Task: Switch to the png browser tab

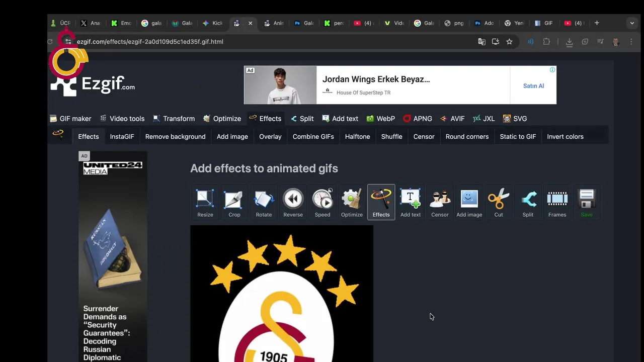Action: 453,23
